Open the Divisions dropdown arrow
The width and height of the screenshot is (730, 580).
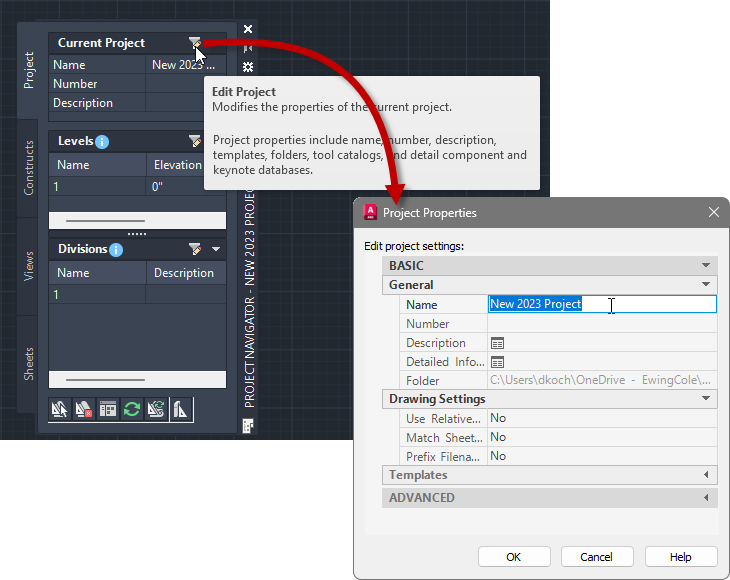pos(216,249)
